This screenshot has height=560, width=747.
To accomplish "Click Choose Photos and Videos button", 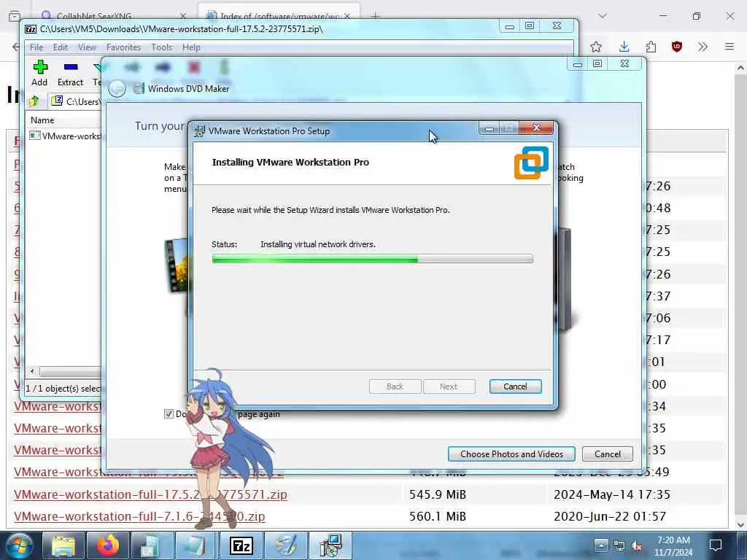I will (x=511, y=454).
